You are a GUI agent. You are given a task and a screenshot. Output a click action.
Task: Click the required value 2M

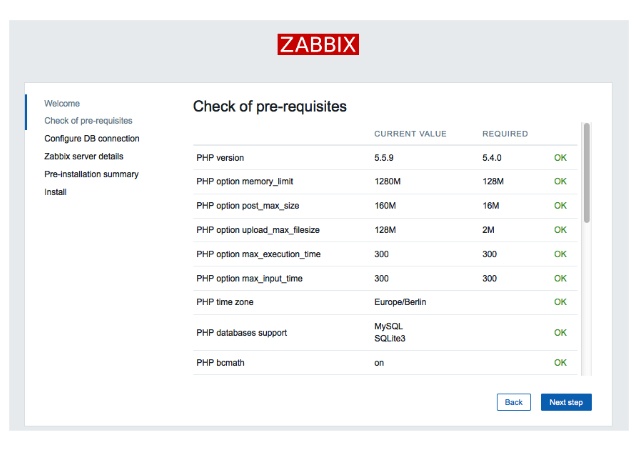point(488,230)
